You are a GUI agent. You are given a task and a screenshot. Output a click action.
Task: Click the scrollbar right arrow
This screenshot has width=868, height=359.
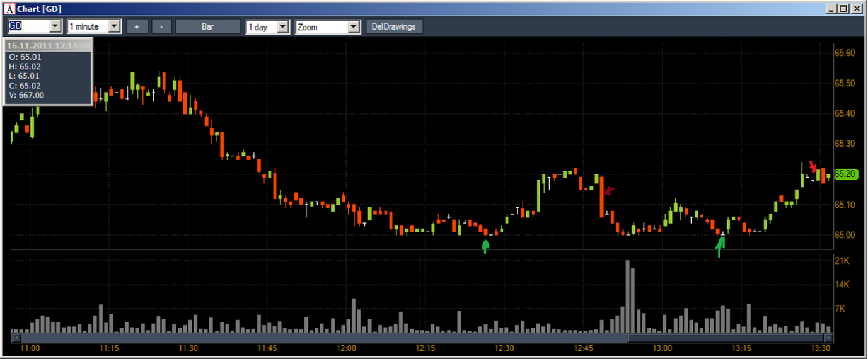[x=828, y=338]
